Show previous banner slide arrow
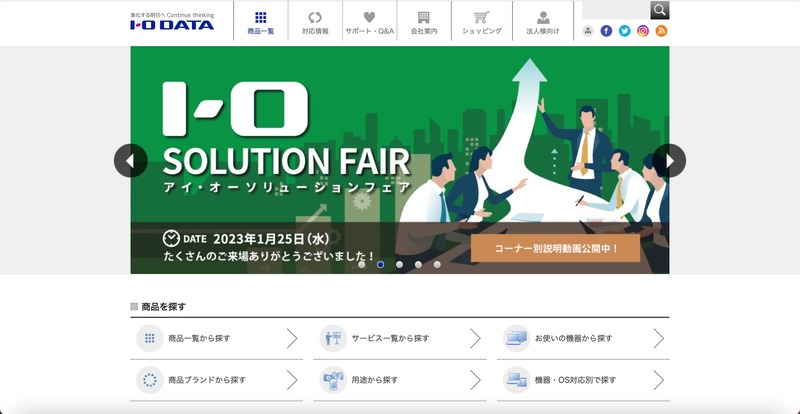 point(131,161)
